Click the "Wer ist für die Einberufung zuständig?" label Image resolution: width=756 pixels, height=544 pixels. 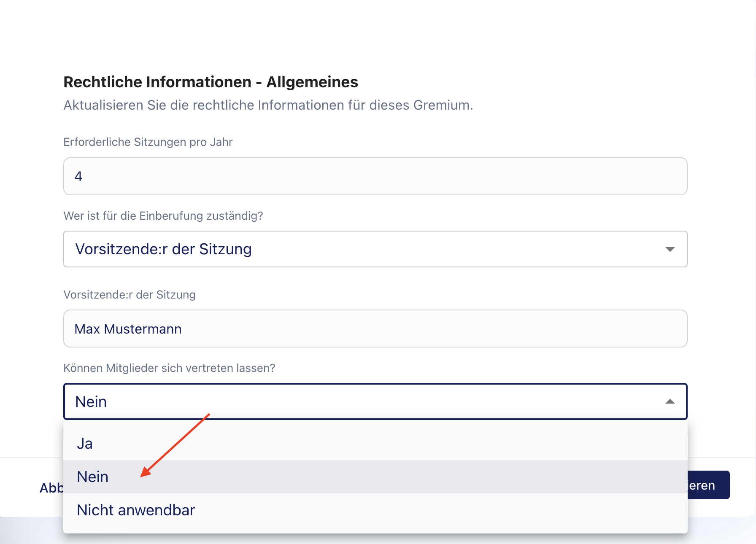pos(163,216)
